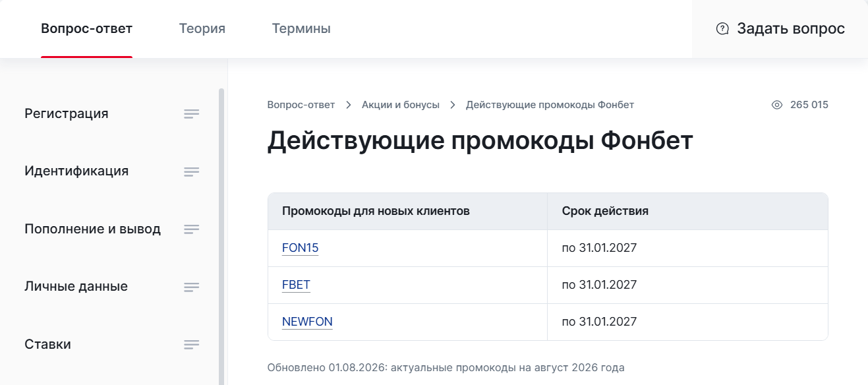Click the 265 015 views count

[809, 105]
